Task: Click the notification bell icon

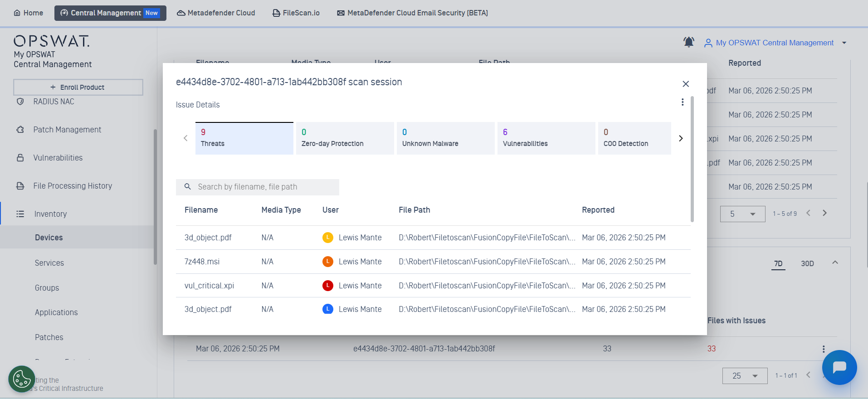Action: 688,42
